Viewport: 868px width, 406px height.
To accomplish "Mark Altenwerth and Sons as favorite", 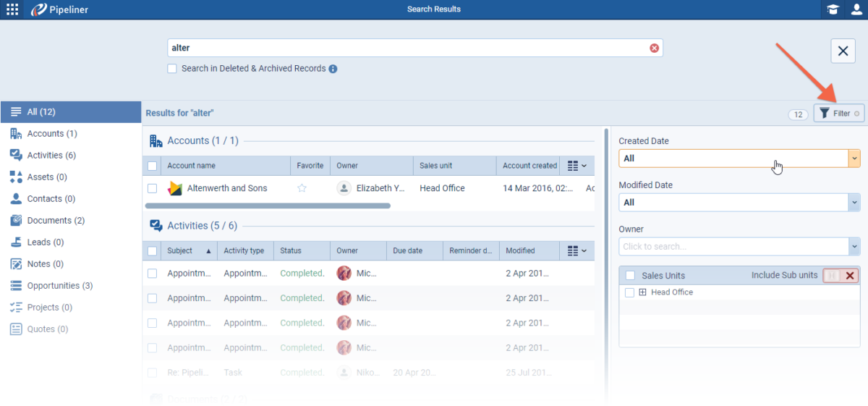I will [x=302, y=188].
